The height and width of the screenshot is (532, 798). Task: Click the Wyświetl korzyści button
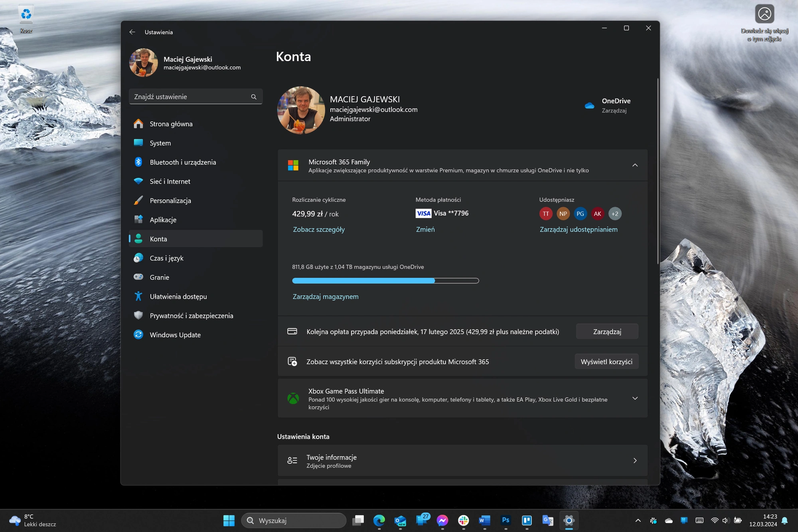pos(606,362)
